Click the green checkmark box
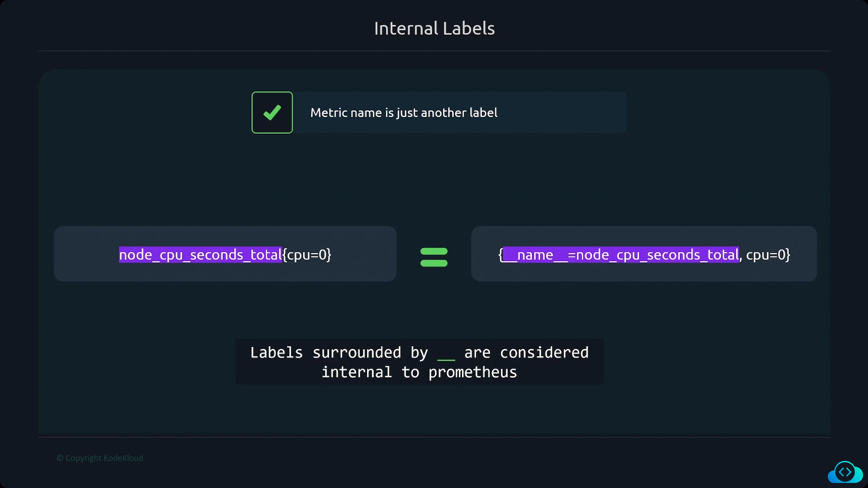 (x=272, y=113)
